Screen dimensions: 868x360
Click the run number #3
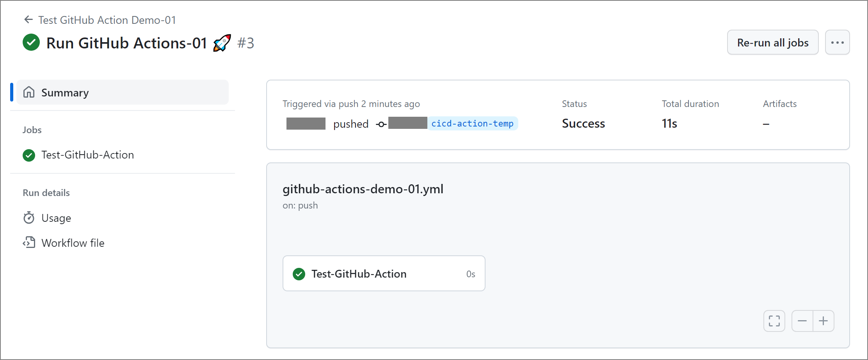point(246,43)
